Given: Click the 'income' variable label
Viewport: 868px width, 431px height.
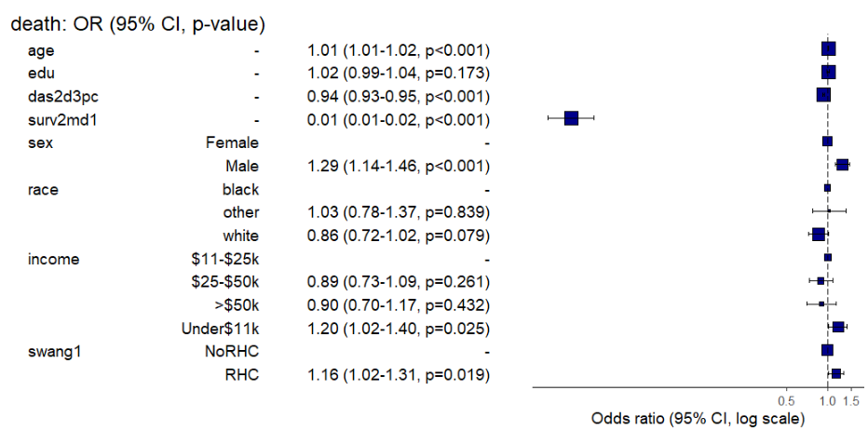Looking at the screenshot, I should click(x=53, y=259).
